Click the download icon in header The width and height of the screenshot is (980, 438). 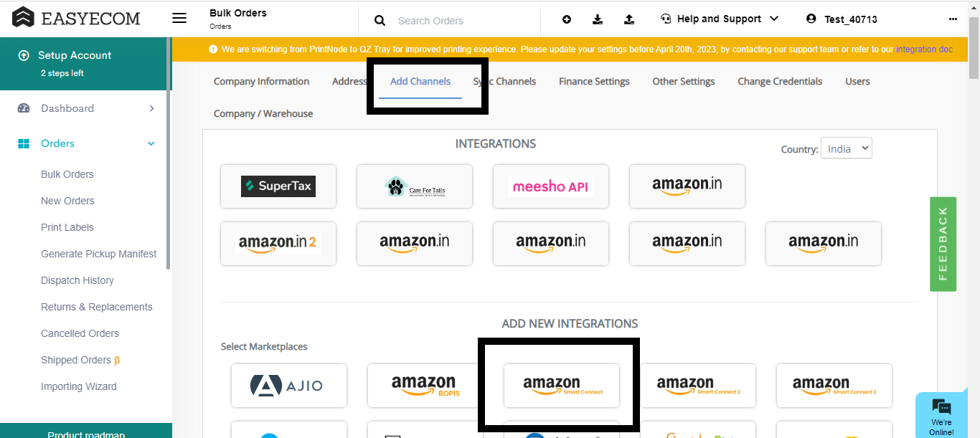(x=598, y=19)
